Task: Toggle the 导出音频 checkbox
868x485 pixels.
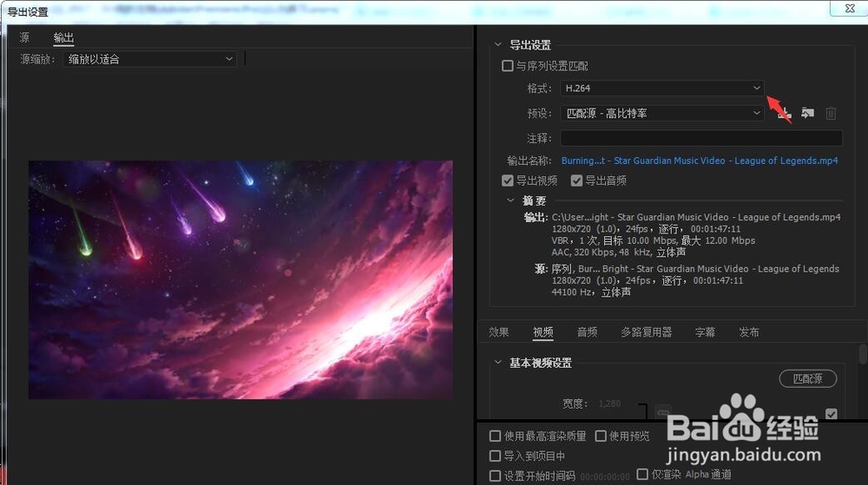Action: click(x=576, y=180)
